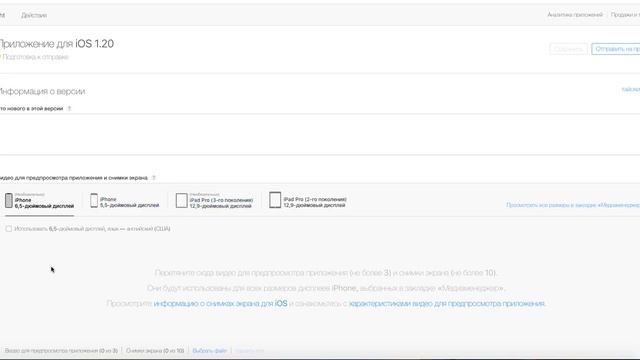Image resolution: width=640 pixels, height=360 pixels.
Task: Select the iPhone 5,5-inch display tab
Action: pyautogui.click(x=124, y=200)
